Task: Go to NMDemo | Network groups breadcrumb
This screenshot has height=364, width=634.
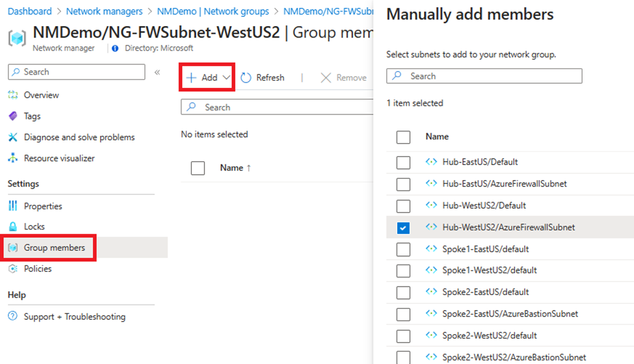Action: pyautogui.click(x=213, y=11)
